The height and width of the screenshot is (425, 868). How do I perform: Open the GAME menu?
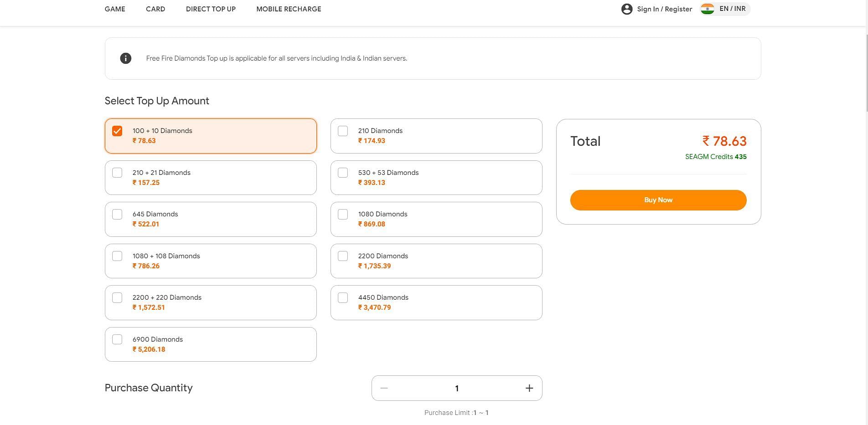click(115, 9)
